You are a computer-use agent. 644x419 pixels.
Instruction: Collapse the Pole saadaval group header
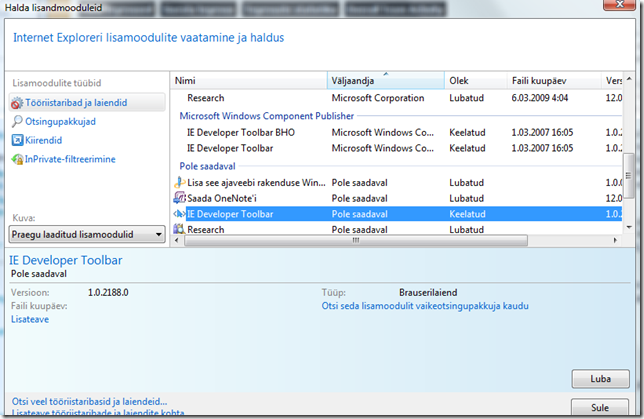tap(207, 166)
